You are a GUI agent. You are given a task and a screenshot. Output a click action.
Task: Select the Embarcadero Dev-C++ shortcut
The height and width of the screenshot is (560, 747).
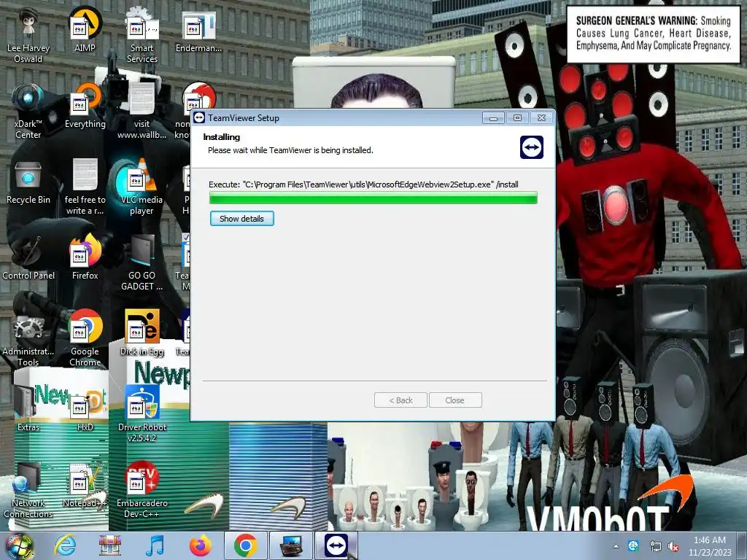point(142,490)
